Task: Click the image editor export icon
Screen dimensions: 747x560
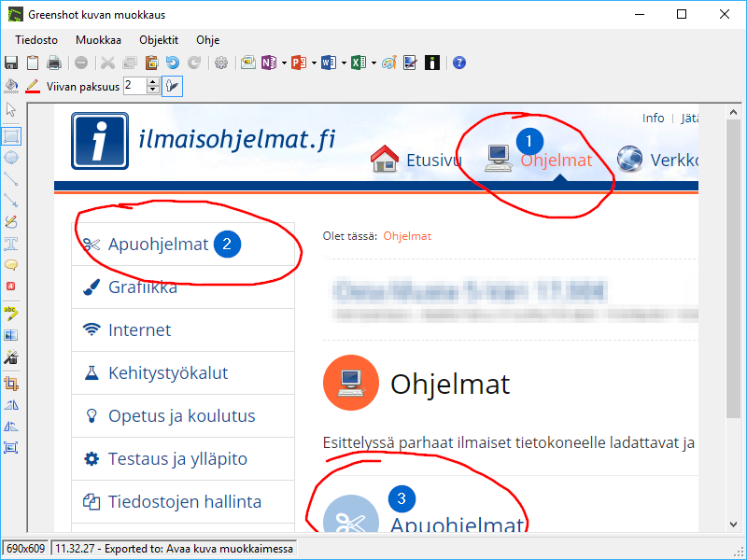Action: [410, 63]
